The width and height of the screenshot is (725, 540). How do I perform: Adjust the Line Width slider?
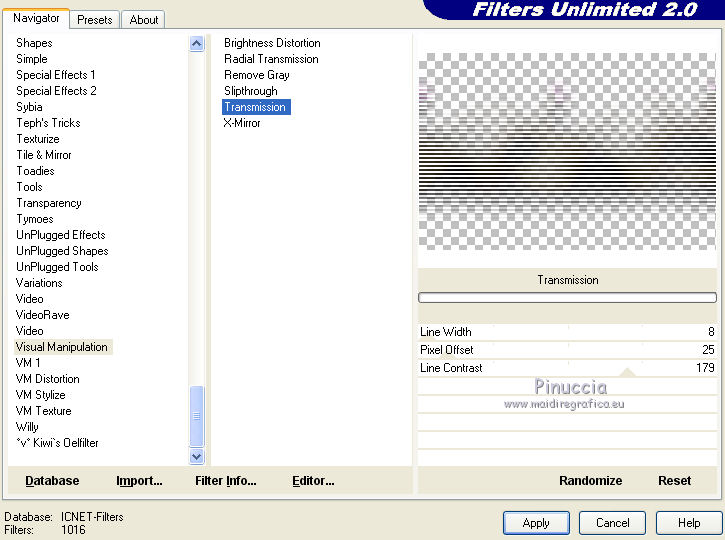(567, 332)
